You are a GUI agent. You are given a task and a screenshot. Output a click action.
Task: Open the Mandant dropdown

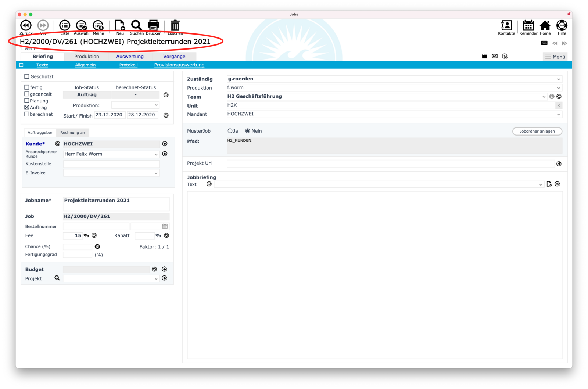[x=558, y=114]
